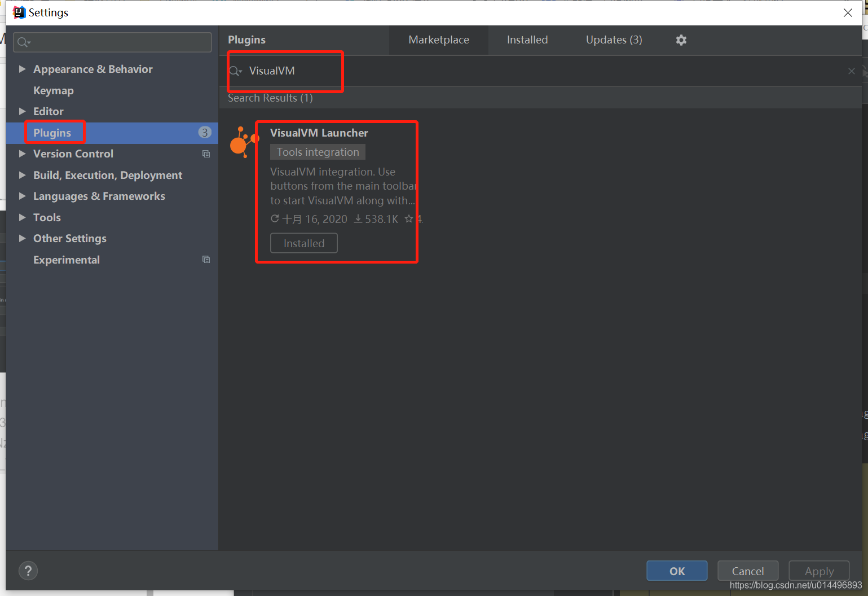Screen dimensions: 868x596
Task: Expand Other Settings section arrow
Action: [x=22, y=238]
